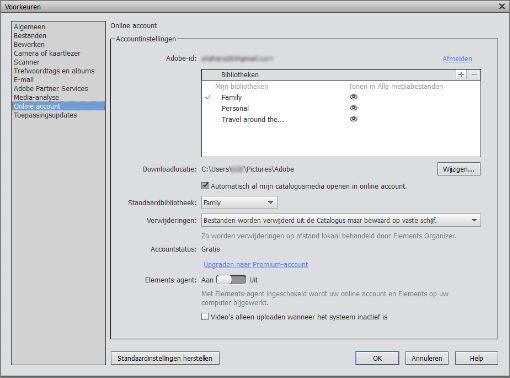Viewport: 510px width, 378px height.
Task: Uncheck automatic catalog media opening checkbox
Action: 205,186
